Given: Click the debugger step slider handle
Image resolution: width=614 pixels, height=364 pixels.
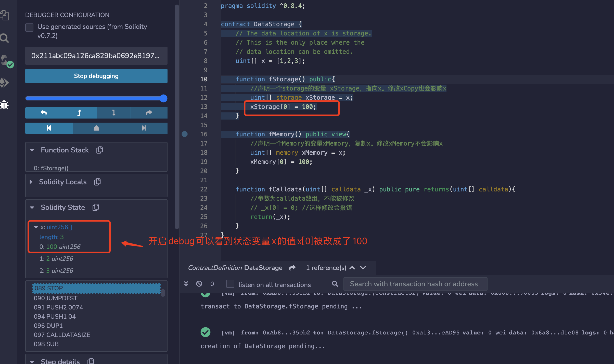Looking at the screenshot, I should [x=163, y=98].
